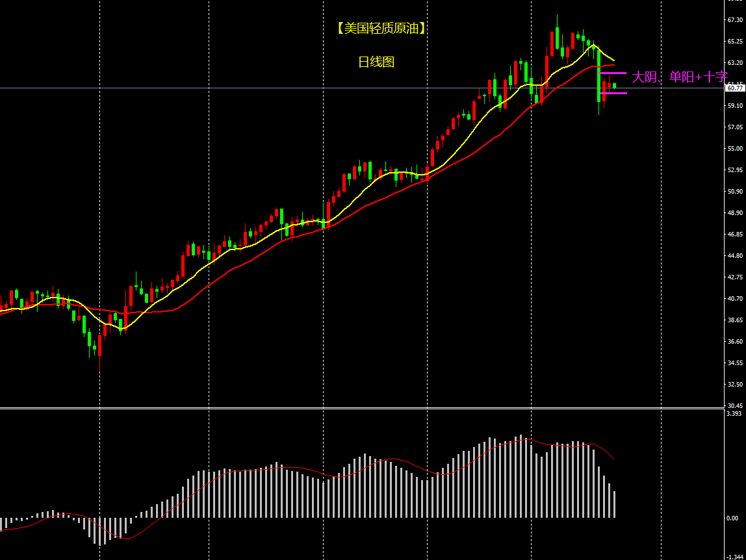The width and height of the screenshot is (746, 560).
Task: Click the 40.70 price axis label
Action: pyautogui.click(x=735, y=298)
